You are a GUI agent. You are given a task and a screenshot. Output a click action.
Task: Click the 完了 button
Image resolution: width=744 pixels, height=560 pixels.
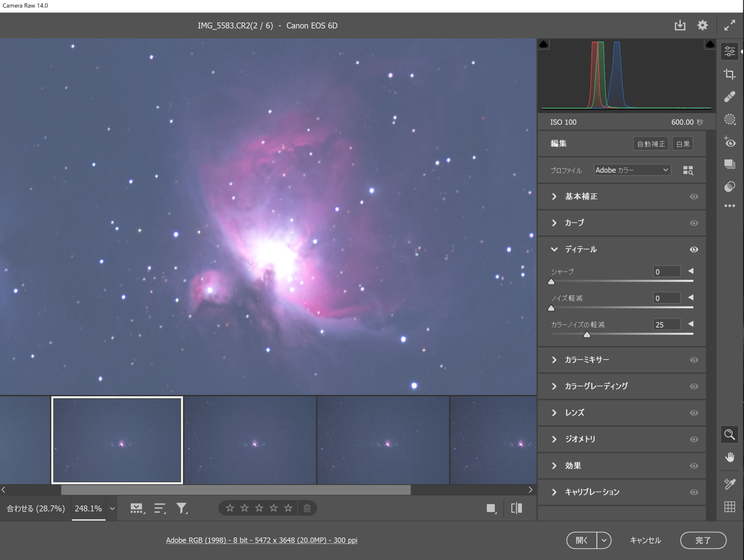(703, 540)
